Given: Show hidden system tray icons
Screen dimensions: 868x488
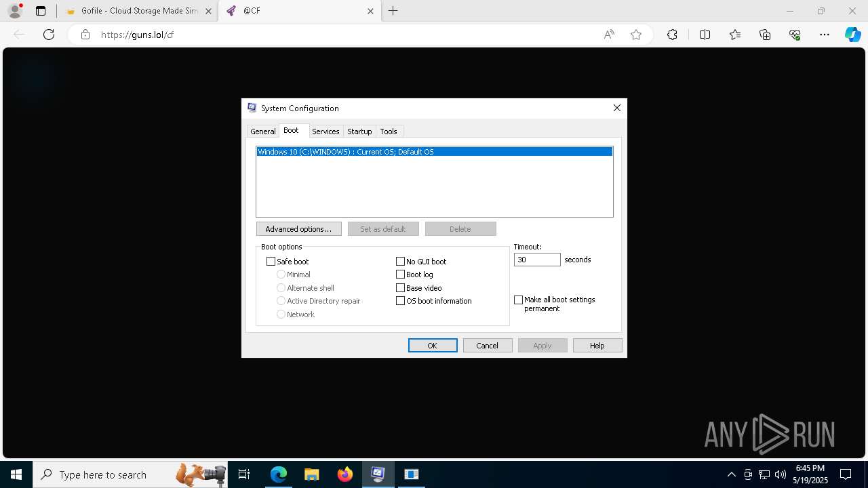Looking at the screenshot, I should tap(731, 474).
